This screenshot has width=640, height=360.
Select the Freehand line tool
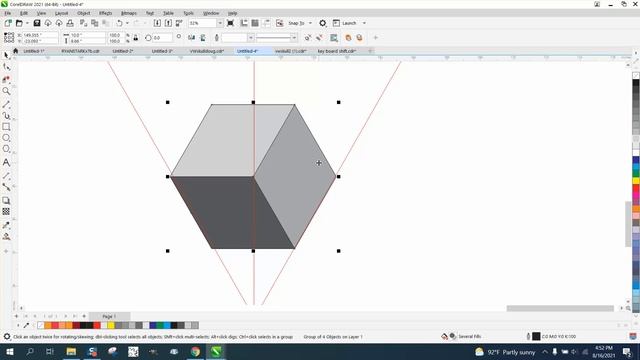(6, 104)
